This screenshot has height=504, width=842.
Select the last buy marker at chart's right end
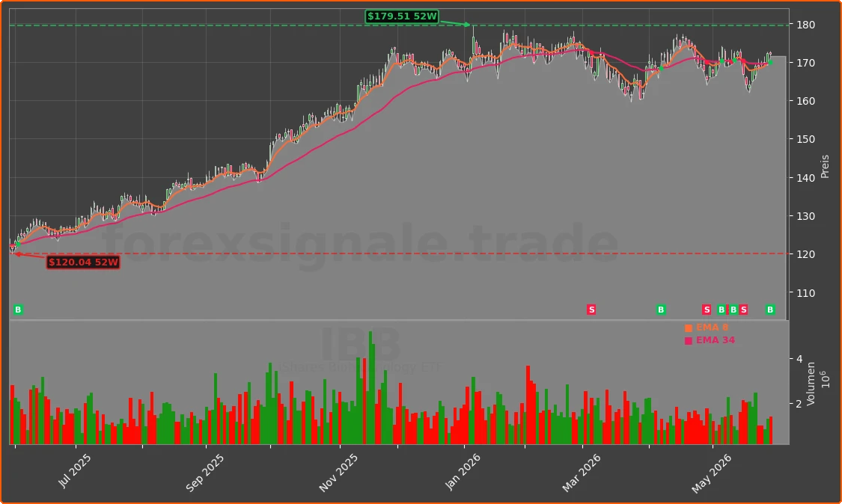(x=770, y=310)
